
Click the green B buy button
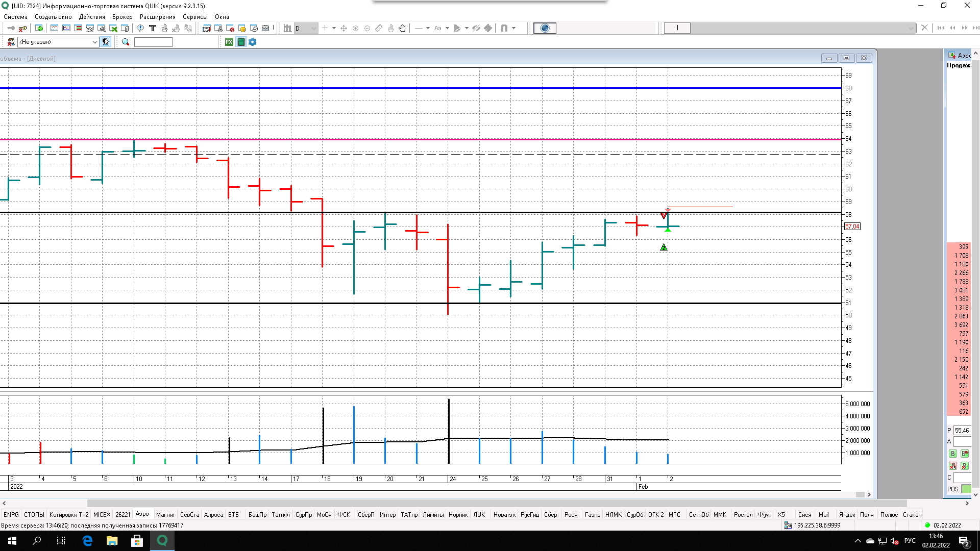pyautogui.click(x=952, y=454)
